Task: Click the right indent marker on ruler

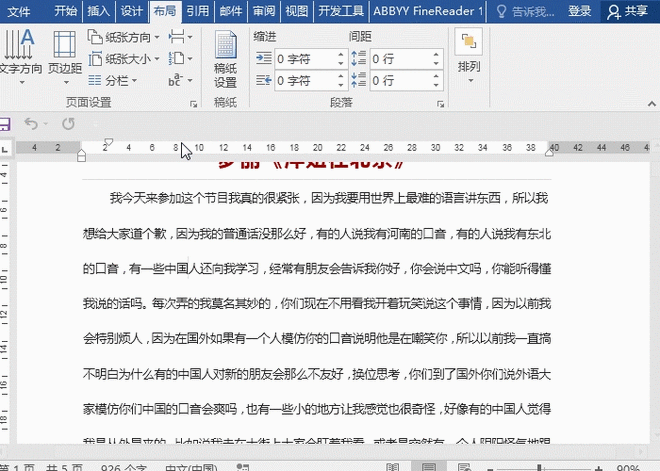Action: point(549,152)
